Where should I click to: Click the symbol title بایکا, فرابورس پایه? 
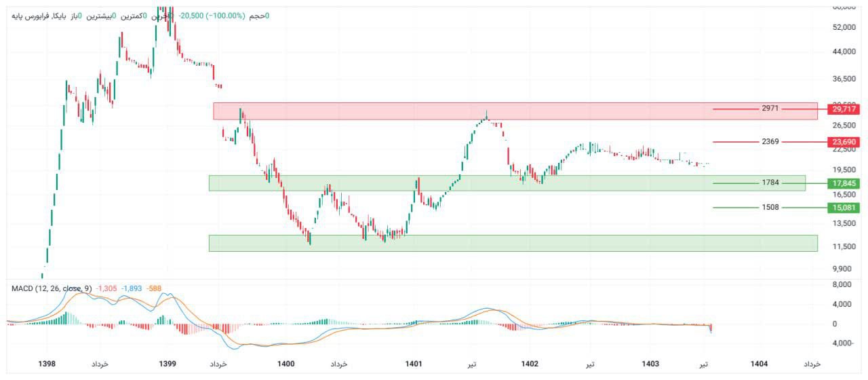36,16
